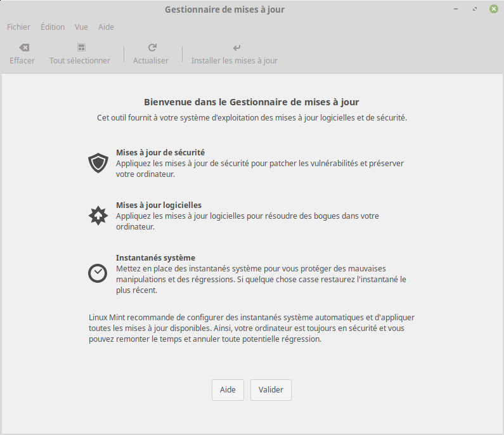Maximize the update manager window
This screenshot has height=435, width=504.
click(475, 10)
